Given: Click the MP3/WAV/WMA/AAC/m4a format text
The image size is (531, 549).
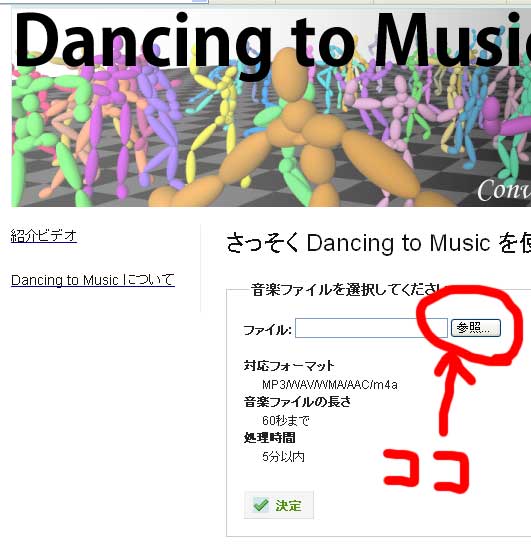Looking at the screenshot, I should [x=330, y=385].
